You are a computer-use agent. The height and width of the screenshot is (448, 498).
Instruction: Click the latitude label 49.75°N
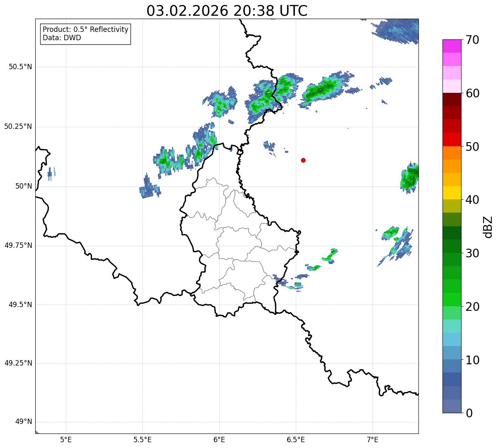[x=18, y=245]
